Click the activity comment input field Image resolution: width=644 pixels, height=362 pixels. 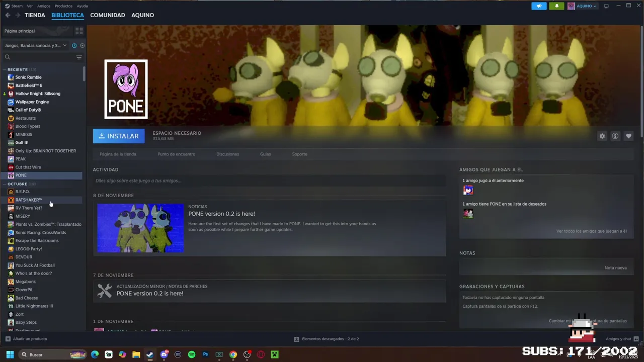coord(269,180)
